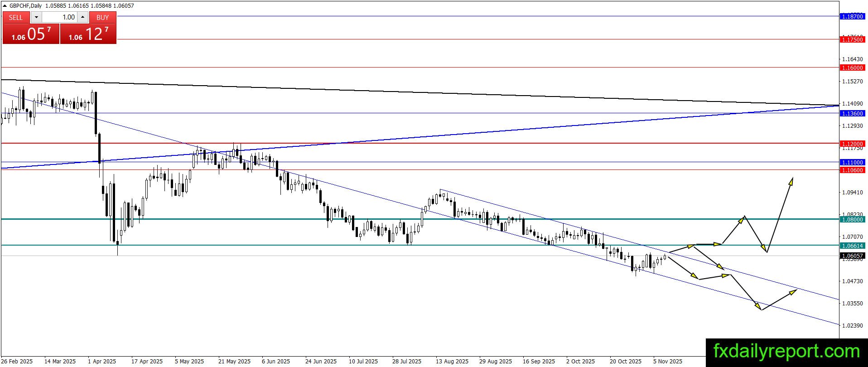Select the 1.11000 blue price label
This screenshot has width=868, height=367.
click(852, 163)
